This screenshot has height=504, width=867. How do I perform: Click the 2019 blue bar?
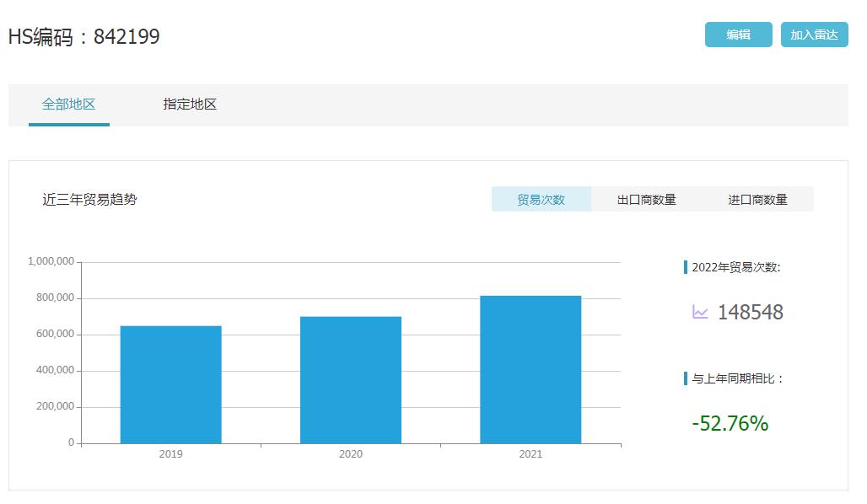170,384
